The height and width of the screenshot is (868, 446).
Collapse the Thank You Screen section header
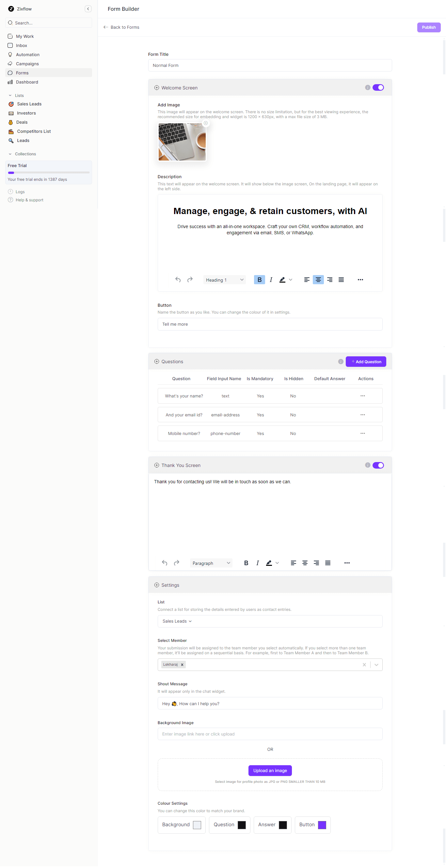[x=157, y=465]
